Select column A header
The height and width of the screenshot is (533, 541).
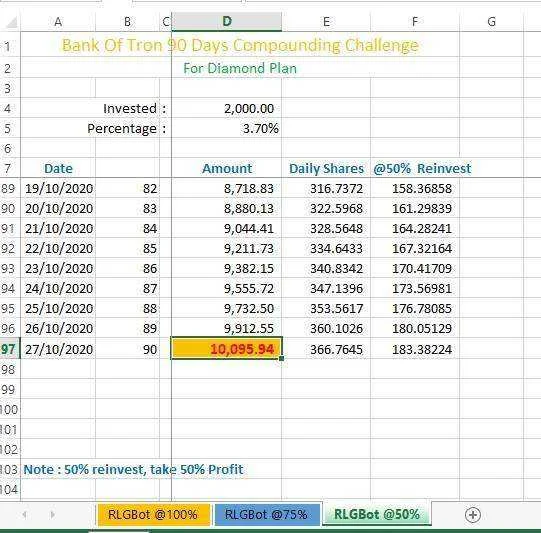pyautogui.click(x=58, y=22)
